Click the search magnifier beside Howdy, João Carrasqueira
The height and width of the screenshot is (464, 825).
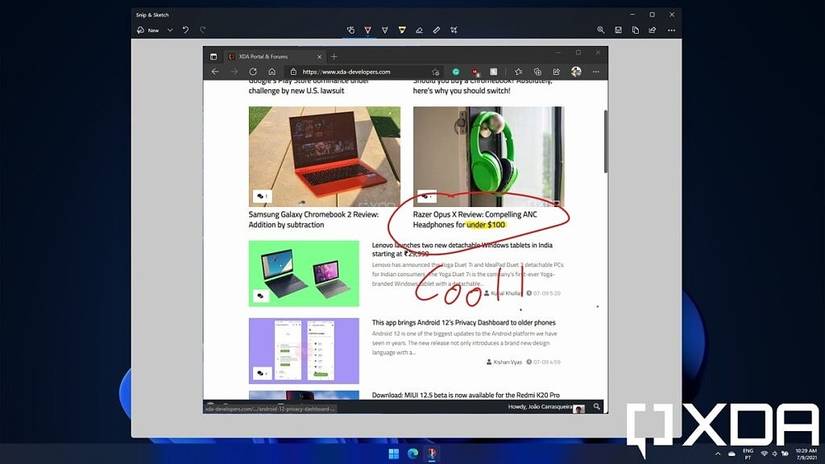(x=597, y=407)
